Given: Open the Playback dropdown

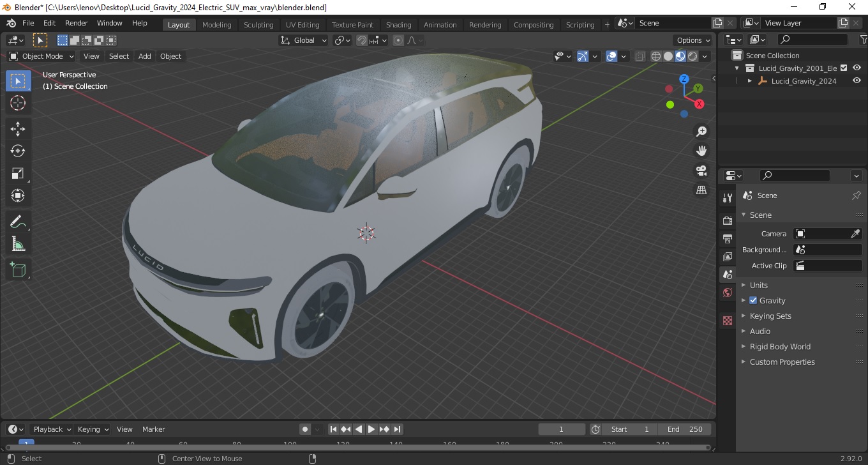Looking at the screenshot, I should tap(52, 429).
